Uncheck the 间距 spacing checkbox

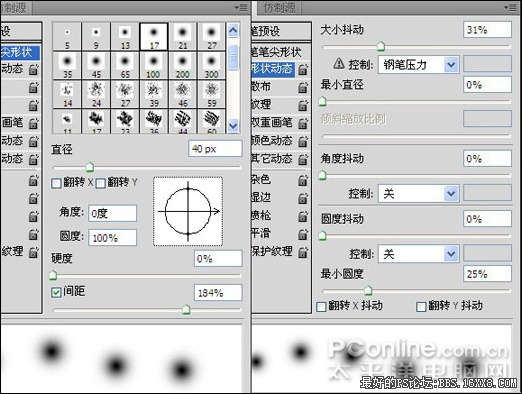click(x=56, y=292)
